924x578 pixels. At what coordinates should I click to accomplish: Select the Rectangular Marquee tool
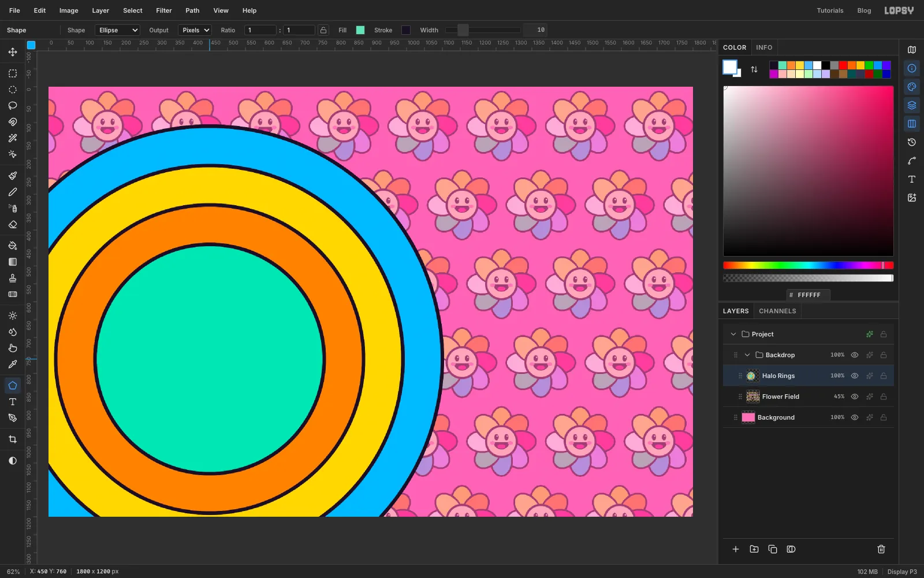point(13,73)
